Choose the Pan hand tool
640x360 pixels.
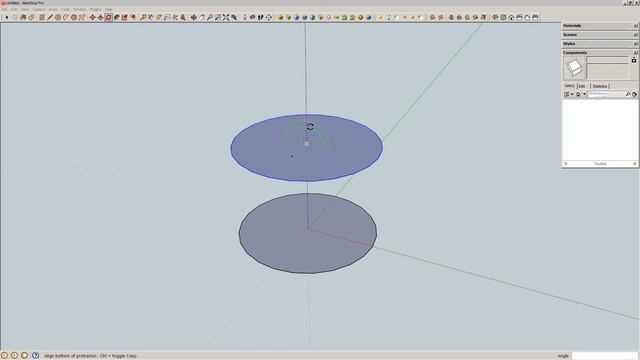pos(202,17)
